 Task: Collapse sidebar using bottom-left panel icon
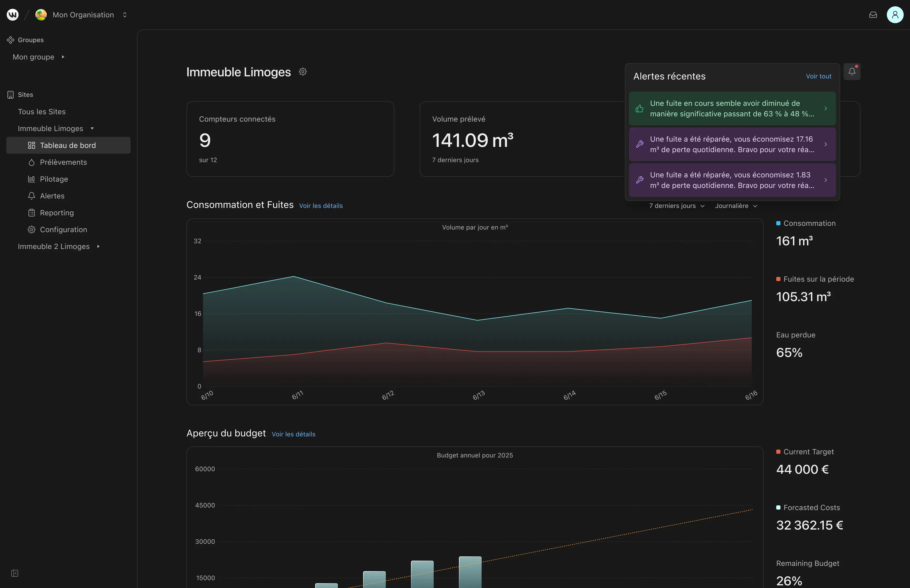click(14, 573)
